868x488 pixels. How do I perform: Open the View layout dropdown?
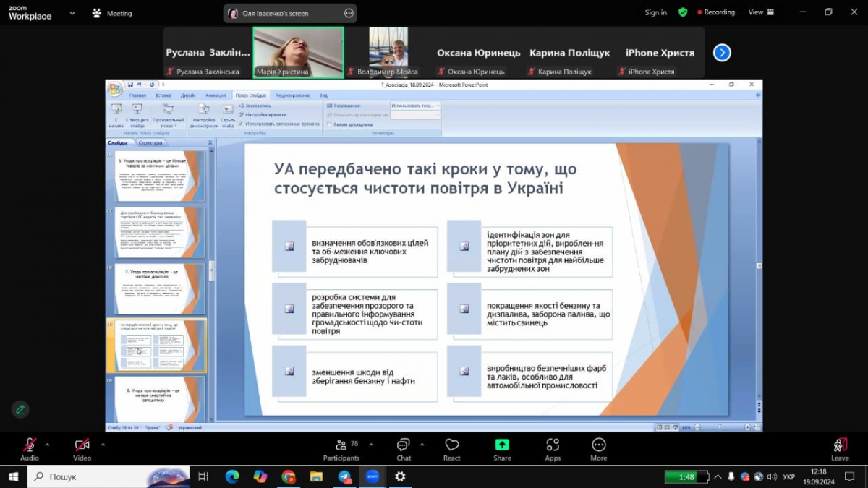[760, 12]
